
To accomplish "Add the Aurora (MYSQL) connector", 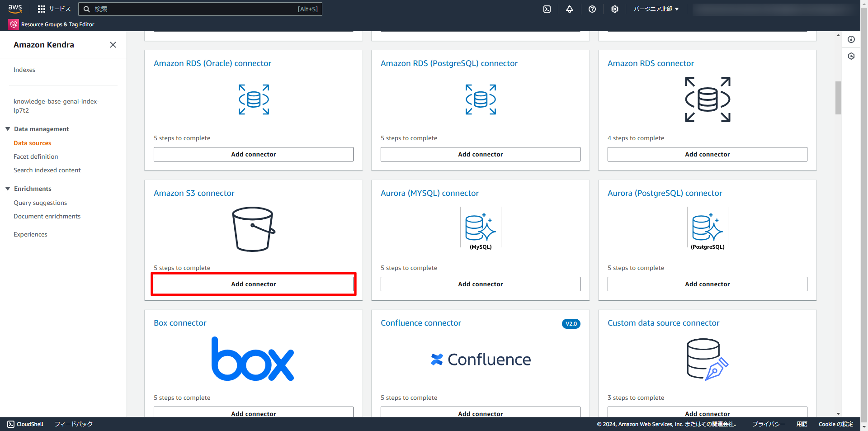I will point(481,284).
